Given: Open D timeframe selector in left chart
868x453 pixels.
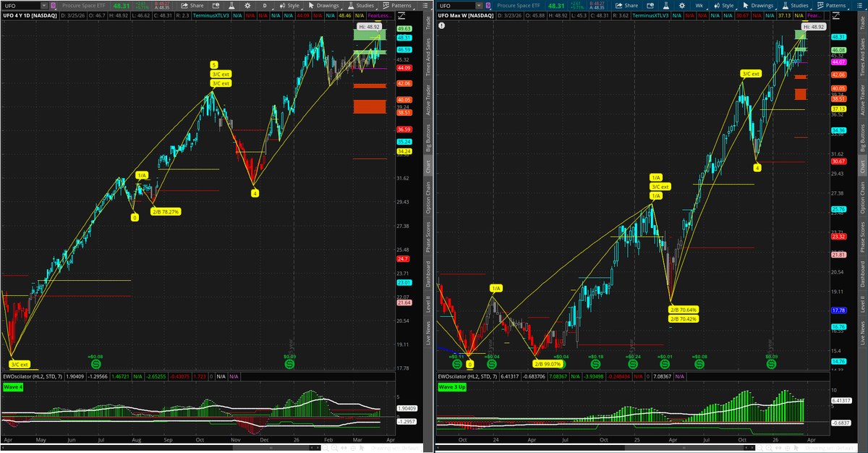Looking at the screenshot, I should click(x=265, y=6).
